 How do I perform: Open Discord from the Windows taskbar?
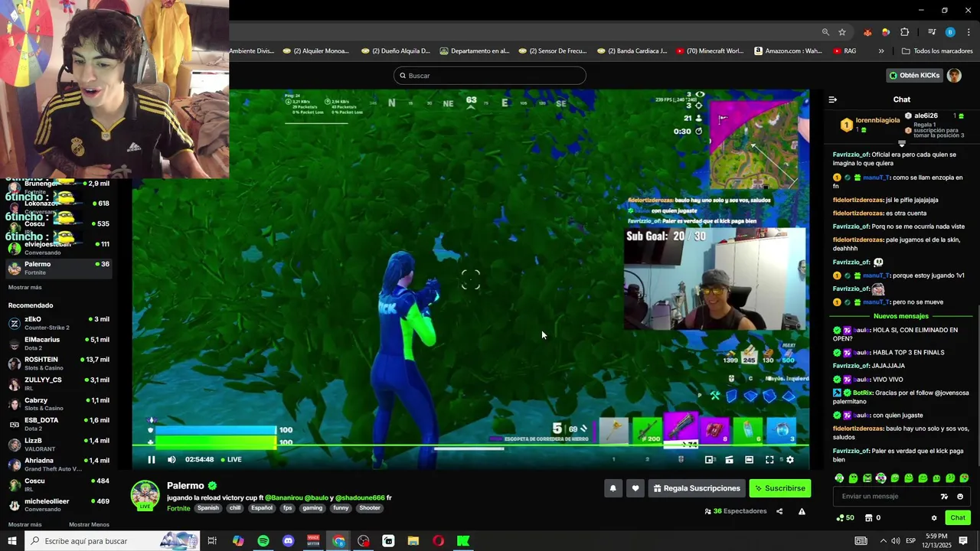click(x=288, y=541)
